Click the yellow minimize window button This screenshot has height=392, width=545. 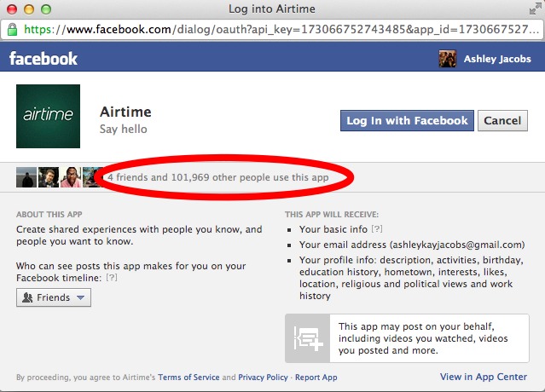29,9
